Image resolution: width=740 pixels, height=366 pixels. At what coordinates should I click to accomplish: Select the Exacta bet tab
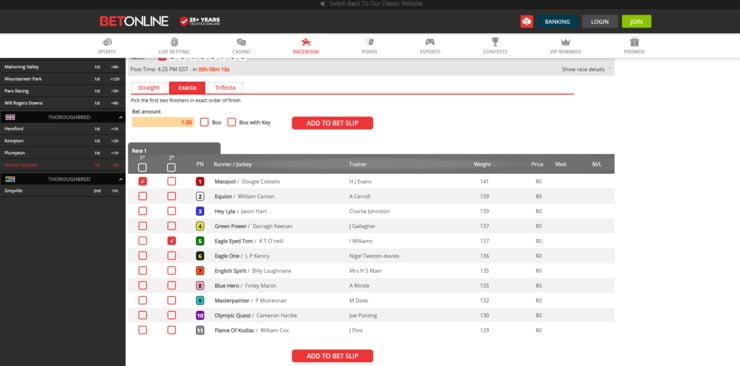coord(187,88)
